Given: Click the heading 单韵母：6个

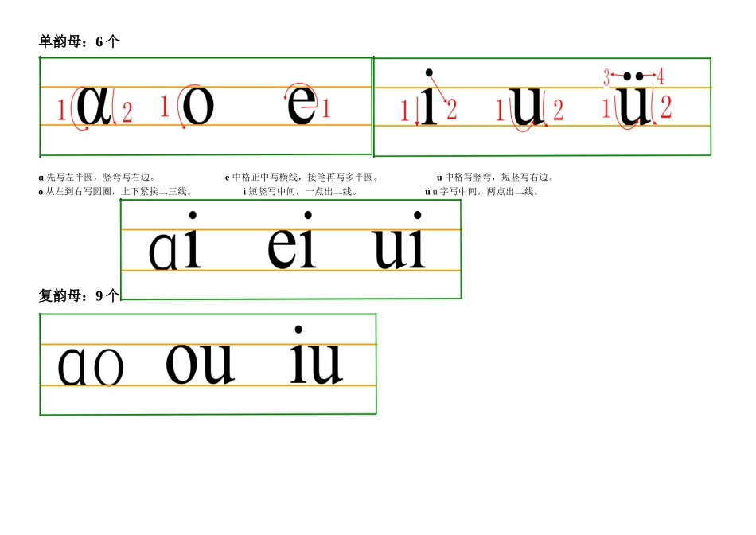Looking at the screenshot, I should coord(79,41).
